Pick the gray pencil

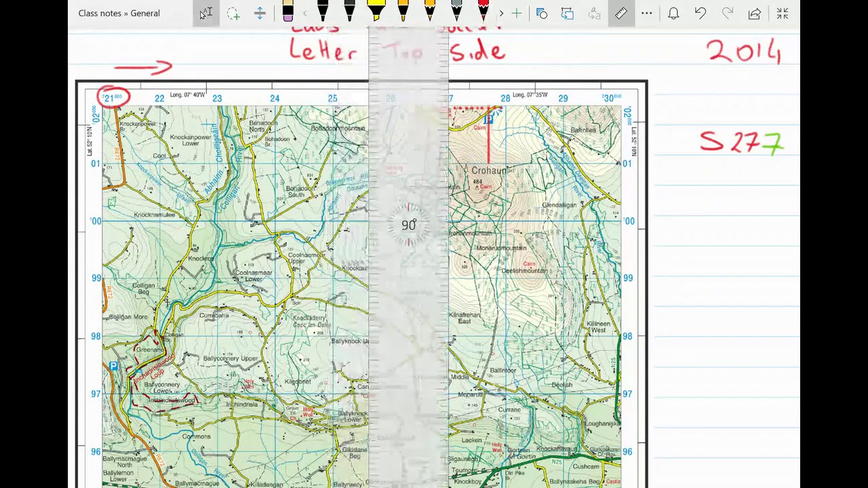(456, 9)
